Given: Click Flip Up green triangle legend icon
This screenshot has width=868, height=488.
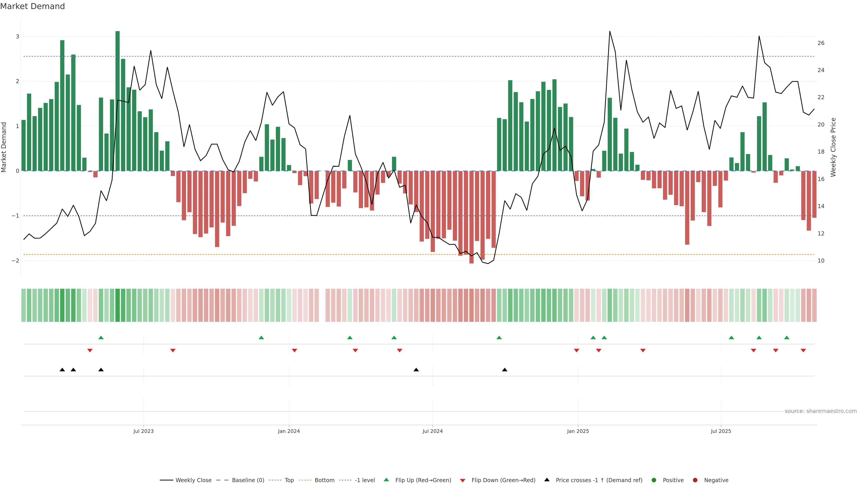Looking at the screenshot, I should click(x=387, y=480).
